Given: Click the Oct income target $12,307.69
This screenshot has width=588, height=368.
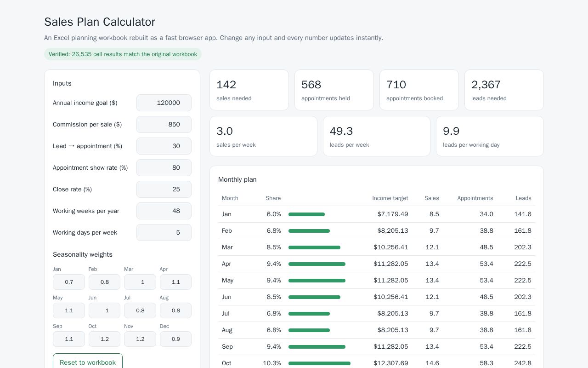Looking at the screenshot, I should tap(390, 363).
